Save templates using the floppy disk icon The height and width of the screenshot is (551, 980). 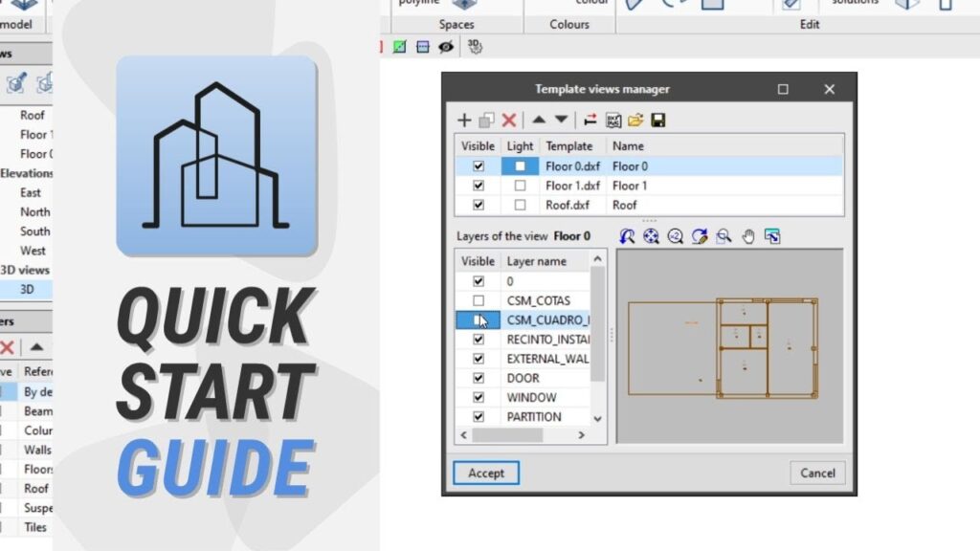click(657, 121)
